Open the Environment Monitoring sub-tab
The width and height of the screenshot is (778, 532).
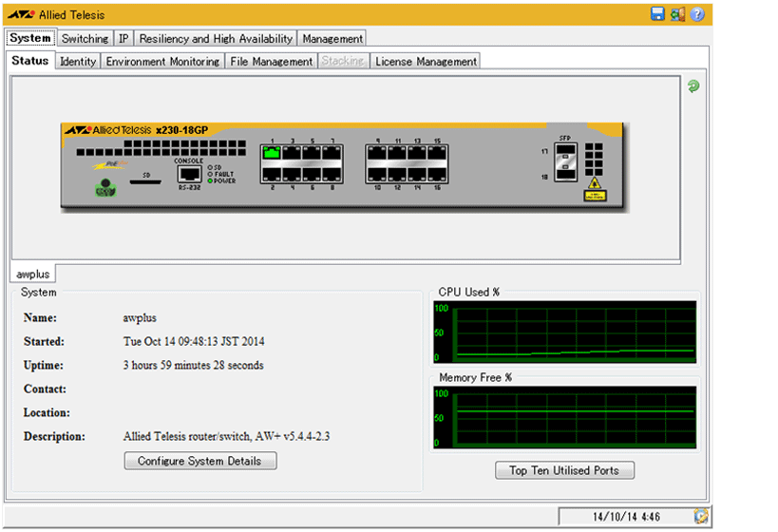point(162,61)
